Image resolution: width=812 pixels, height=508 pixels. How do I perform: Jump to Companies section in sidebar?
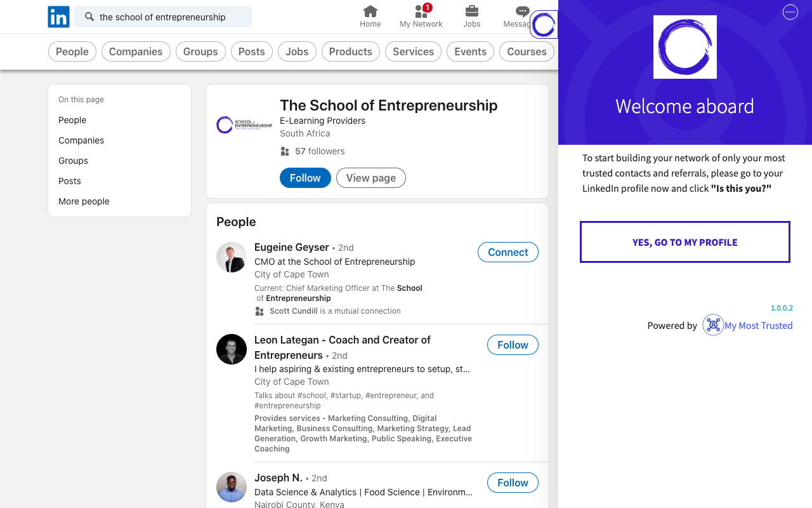(81, 140)
